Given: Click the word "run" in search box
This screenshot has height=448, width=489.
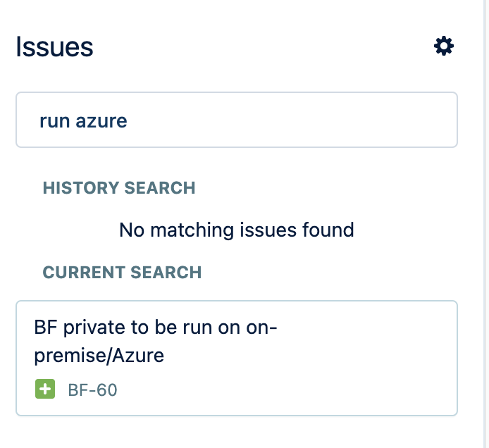Looking at the screenshot, I should tap(54, 121).
